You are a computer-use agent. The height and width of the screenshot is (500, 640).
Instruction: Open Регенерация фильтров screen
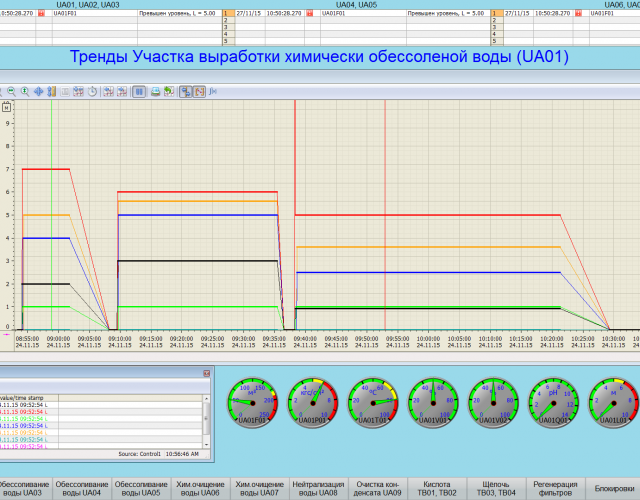pos(556,487)
